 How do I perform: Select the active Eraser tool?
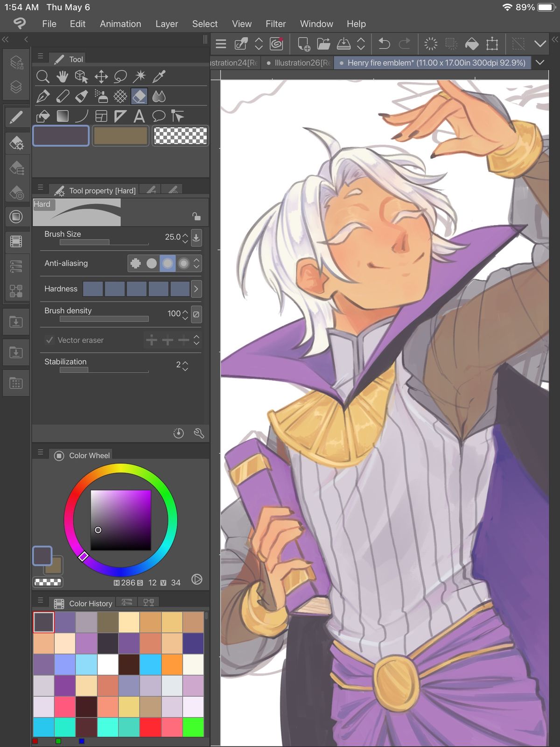[x=140, y=96]
